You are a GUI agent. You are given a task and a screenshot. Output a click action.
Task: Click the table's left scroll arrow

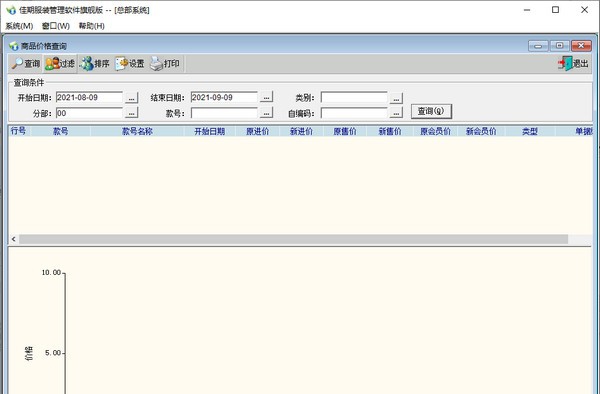pyautogui.click(x=14, y=239)
